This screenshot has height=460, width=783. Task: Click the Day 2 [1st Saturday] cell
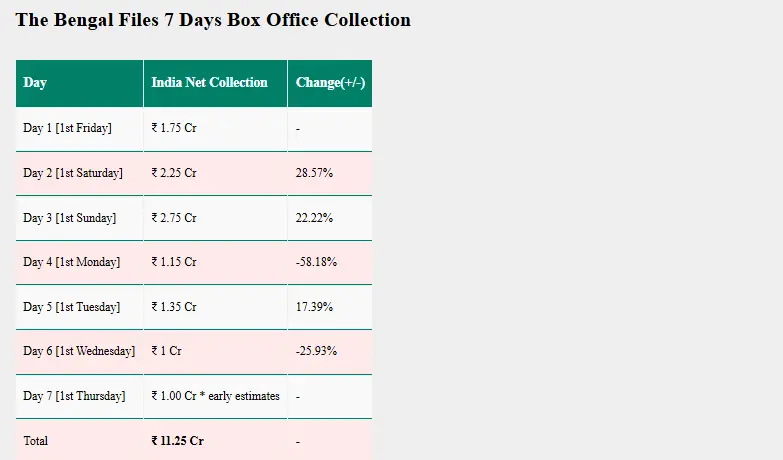coord(79,173)
